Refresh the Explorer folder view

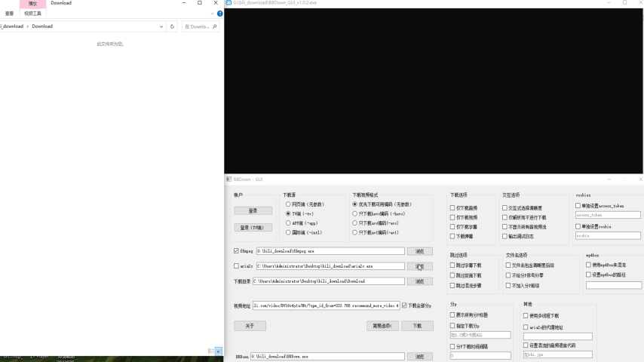coord(172,26)
